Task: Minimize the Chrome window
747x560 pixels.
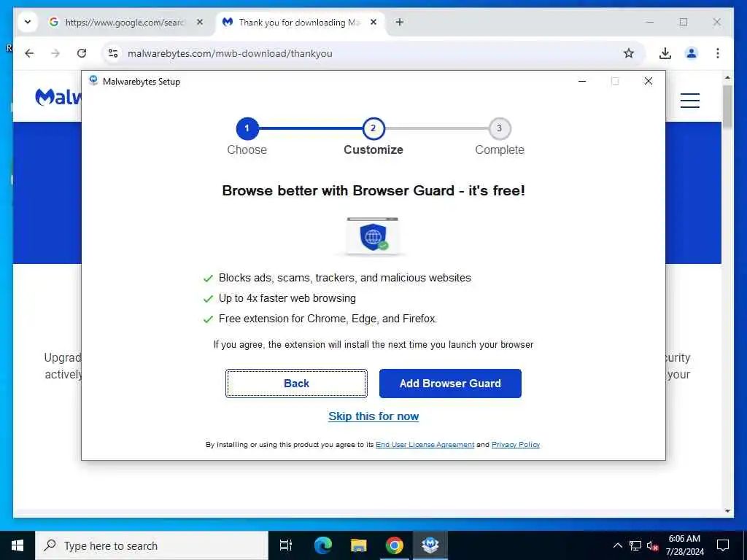Action: tap(650, 22)
